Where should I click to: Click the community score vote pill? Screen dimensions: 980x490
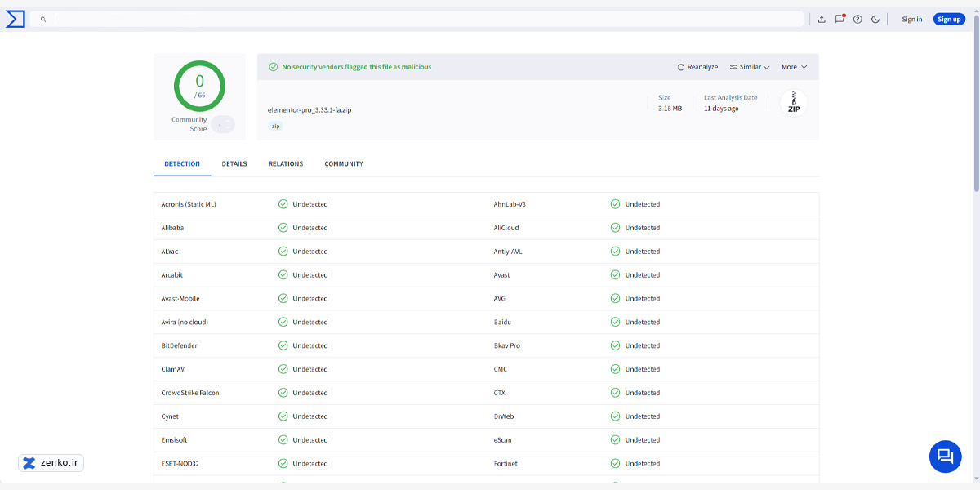222,124
